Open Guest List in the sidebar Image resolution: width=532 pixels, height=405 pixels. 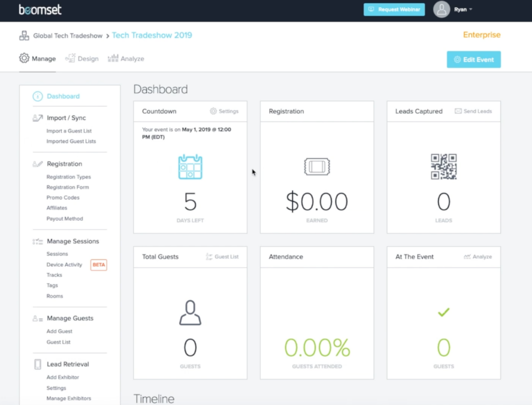(x=58, y=342)
